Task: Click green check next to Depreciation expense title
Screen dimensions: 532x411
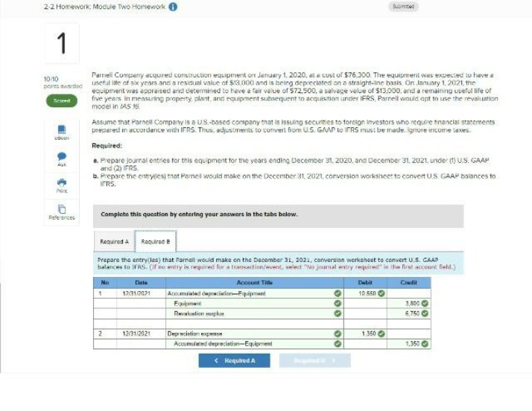Action: pyautogui.click(x=338, y=334)
